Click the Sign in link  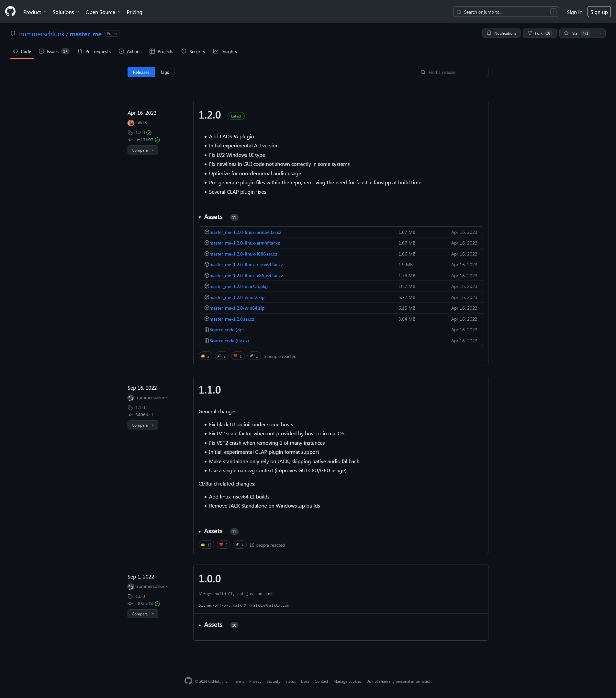pos(574,12)
